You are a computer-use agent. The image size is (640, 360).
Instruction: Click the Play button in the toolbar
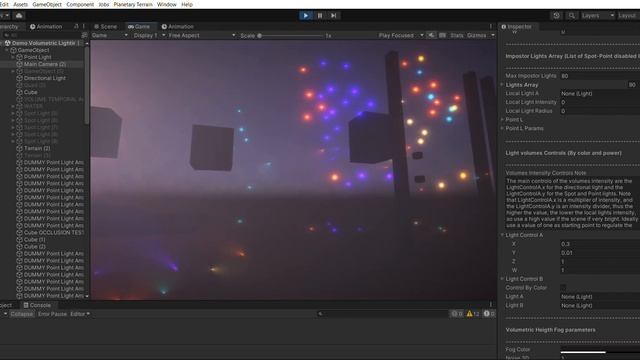coord(305,16)
